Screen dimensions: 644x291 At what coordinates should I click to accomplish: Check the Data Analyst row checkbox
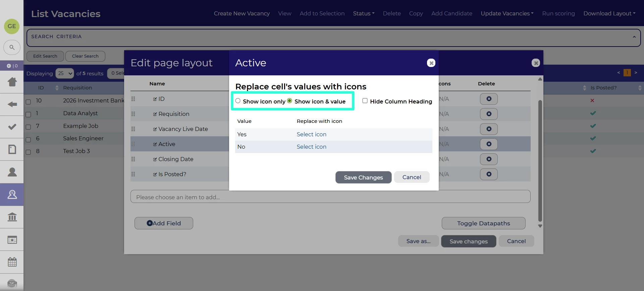coord(28,115)
